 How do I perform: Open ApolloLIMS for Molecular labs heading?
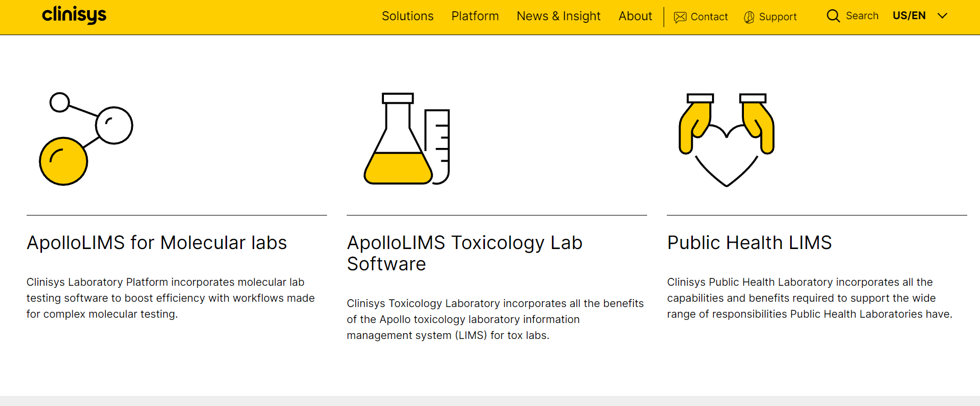click(x=157, y=243)
